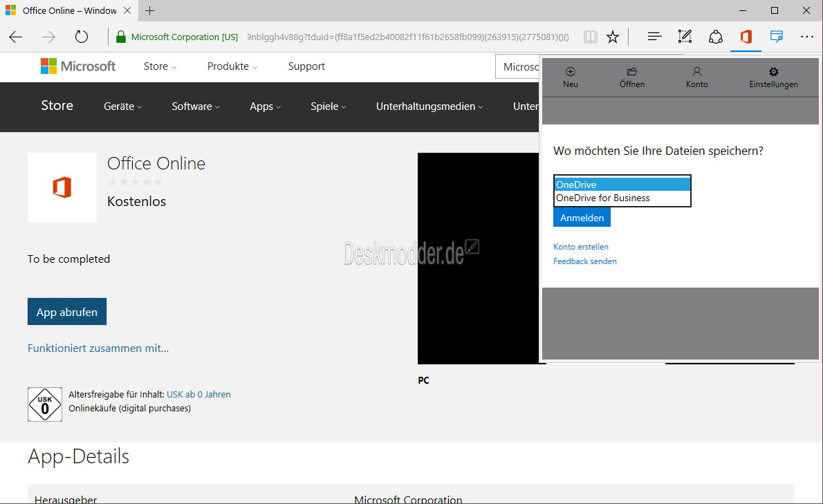Click the blue feedback chat extension icon
Viewport: 823px width, 504px height.
click(776, 37)
